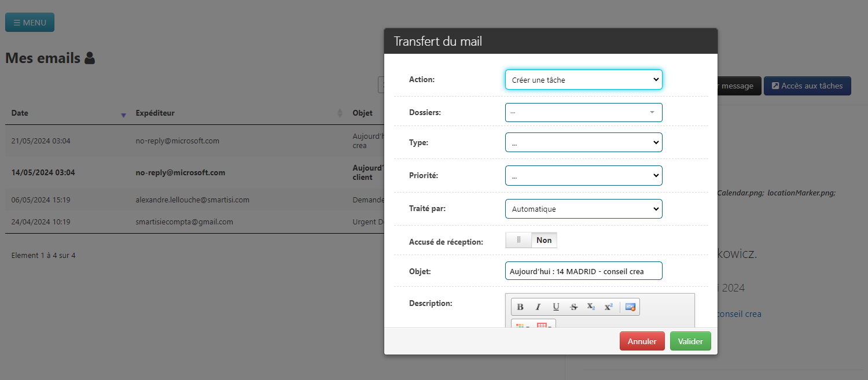
Task: Open the Type dropdown
Action: pyautogui.click(x=583, y=142)
